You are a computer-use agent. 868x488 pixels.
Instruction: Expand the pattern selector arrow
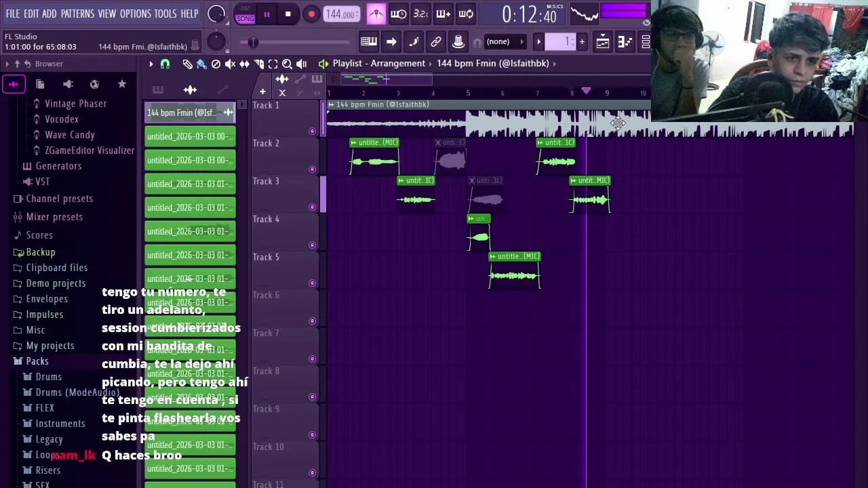(539, 42)
